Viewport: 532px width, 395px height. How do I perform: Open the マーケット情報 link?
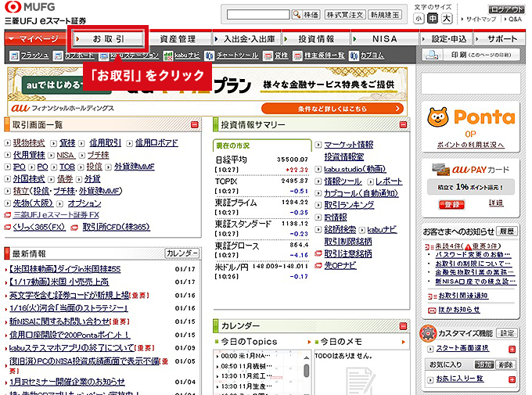(x=349, y=145)
